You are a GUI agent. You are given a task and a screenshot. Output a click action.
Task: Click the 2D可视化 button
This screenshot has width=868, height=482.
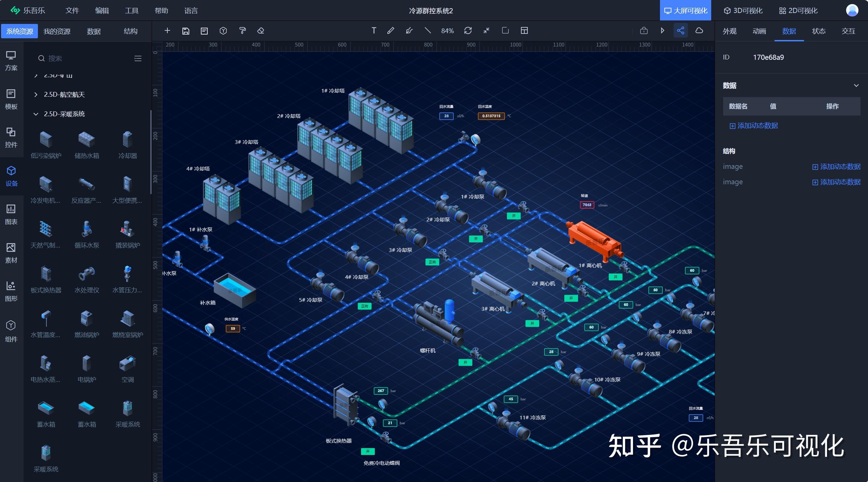[798, 11]
